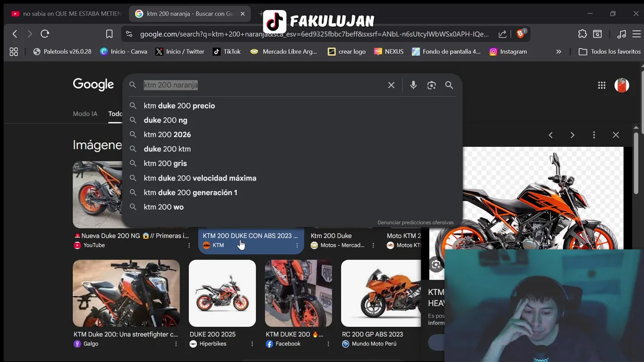
Task: Click the browser address bar URL
Action: pos(314,34)
